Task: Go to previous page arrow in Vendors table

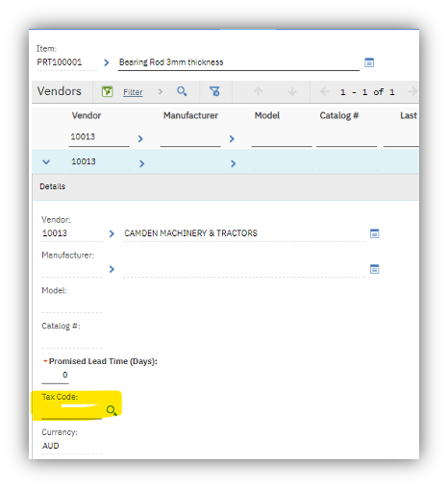Action: coord(325,92)
